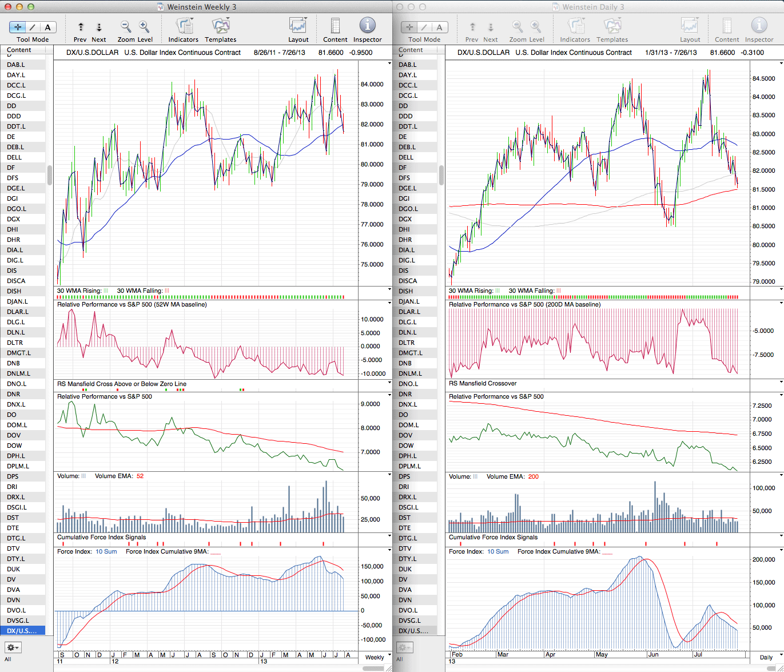
Task: Open Templates in Weekly window toolbar
Action: tap(220, 26)
